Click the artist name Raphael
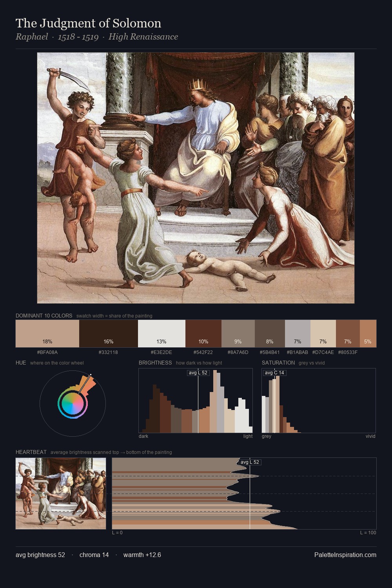Image resolution: width=392 pixels, height=588 pixels. coord(32,37)
